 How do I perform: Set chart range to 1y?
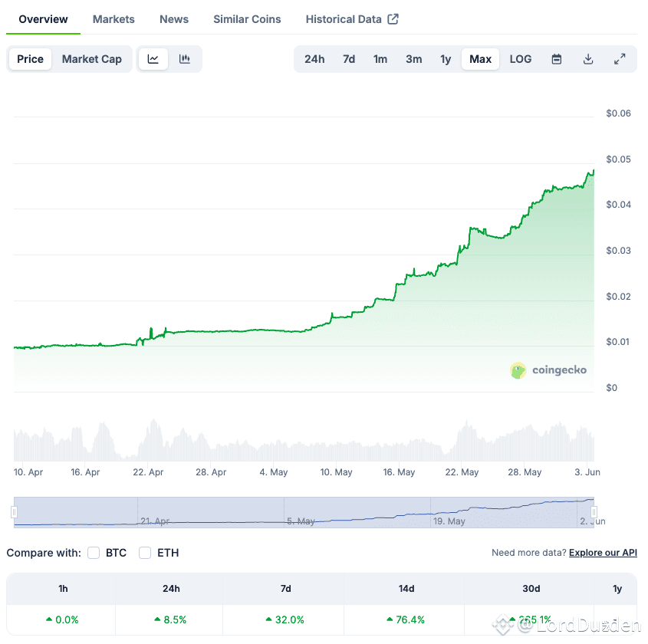coord(446,59)
